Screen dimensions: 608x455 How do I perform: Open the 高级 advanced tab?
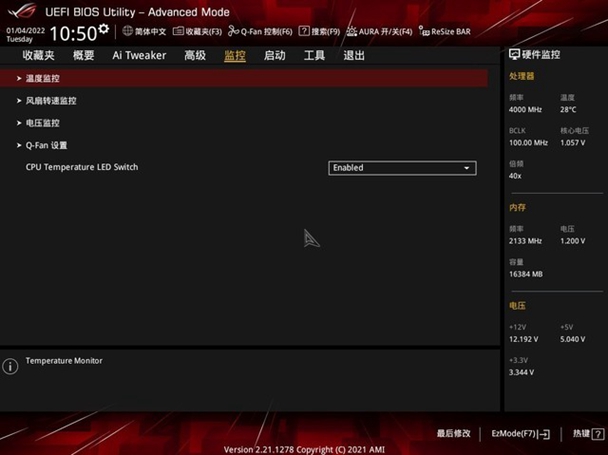(195, 56)
